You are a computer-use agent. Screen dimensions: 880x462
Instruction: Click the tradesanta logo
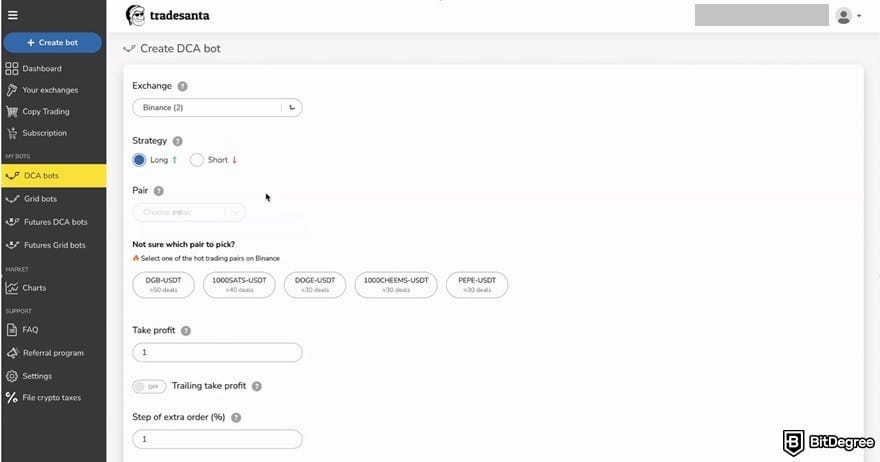pos(167,15)
